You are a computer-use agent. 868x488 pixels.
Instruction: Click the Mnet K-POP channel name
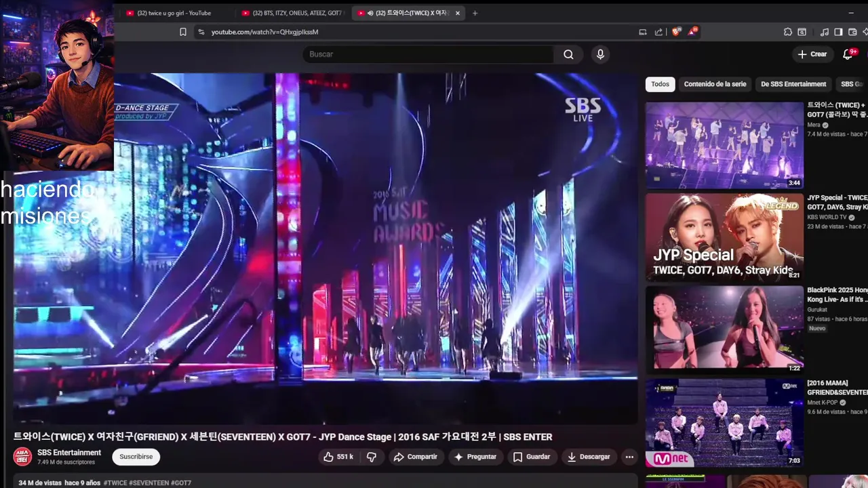click(823, 402)
